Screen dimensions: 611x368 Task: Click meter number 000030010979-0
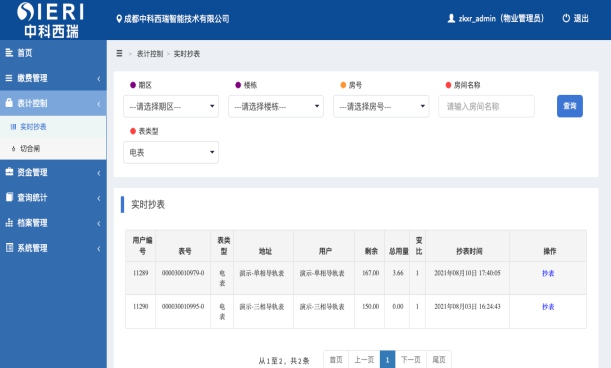click(183, 273)
